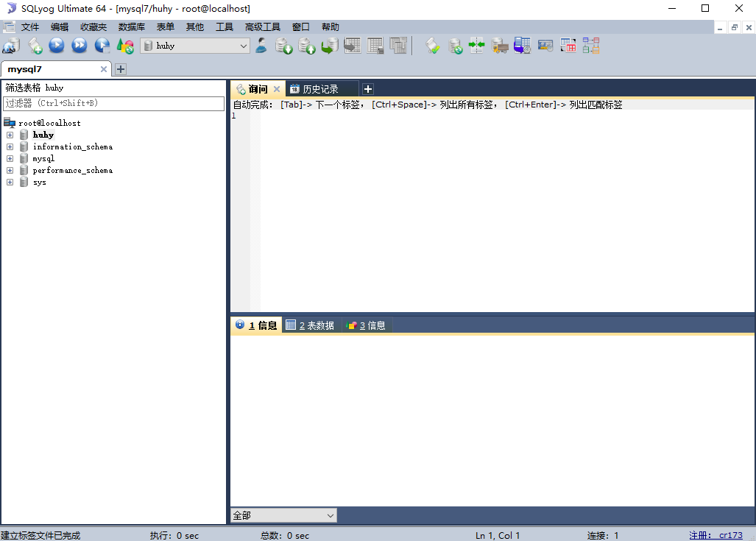This screenshot has width=756, height=541.
Task: Click into the SQL query editor area
Action: click(x=506, y=212)
